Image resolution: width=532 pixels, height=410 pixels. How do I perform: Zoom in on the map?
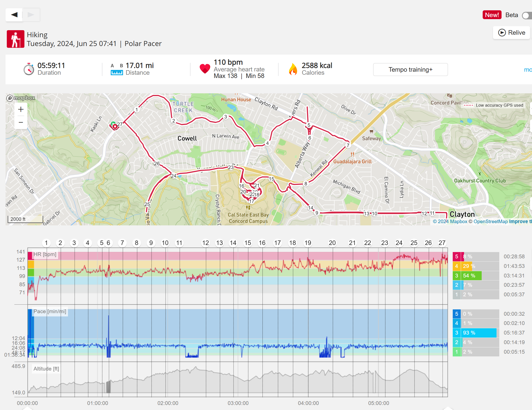(21, 109)
